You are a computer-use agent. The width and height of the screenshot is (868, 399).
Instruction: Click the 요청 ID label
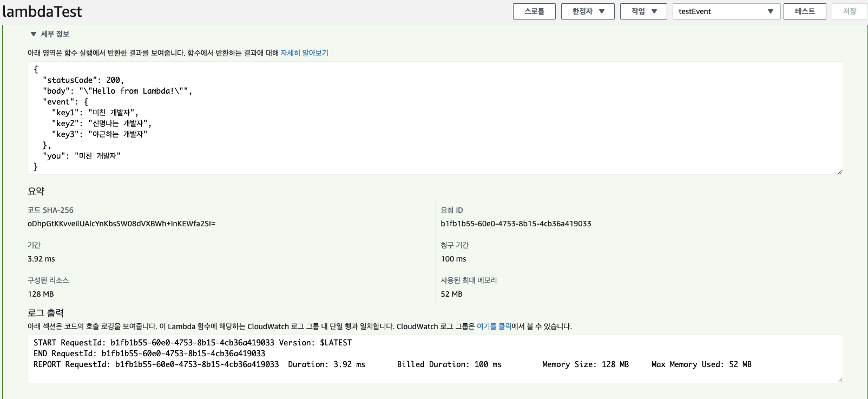(452, 210)
